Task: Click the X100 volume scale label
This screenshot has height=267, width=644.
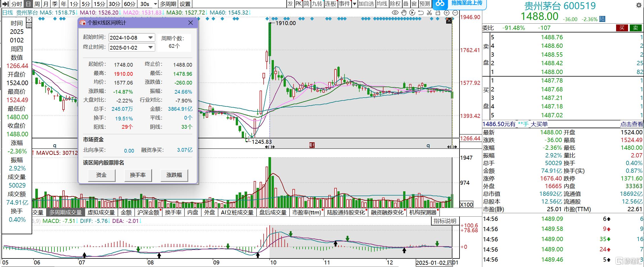Action: [x=467, y=204]
